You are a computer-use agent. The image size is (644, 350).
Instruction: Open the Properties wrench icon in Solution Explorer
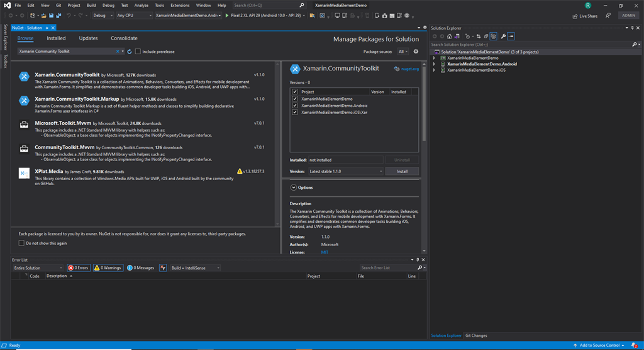503,36
